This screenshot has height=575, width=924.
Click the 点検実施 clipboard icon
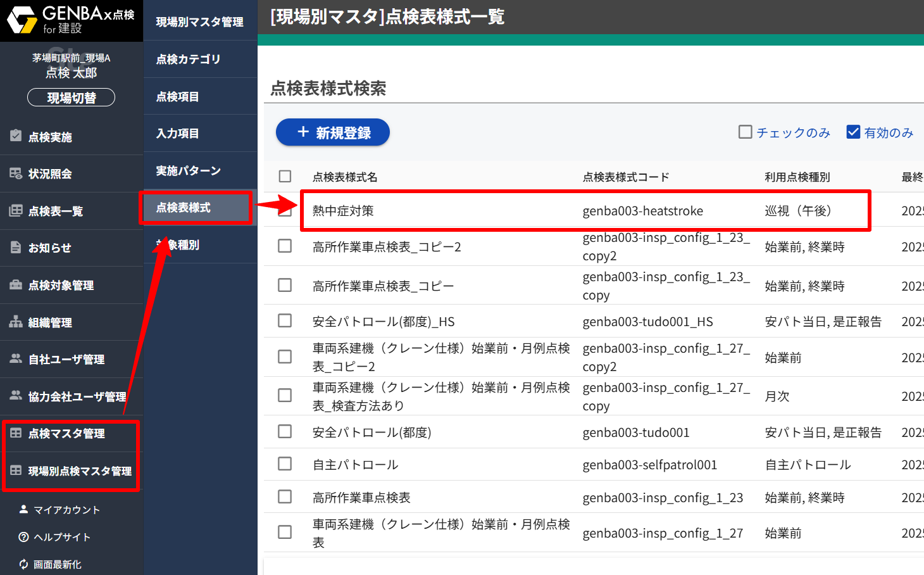(x=16, y=136)
